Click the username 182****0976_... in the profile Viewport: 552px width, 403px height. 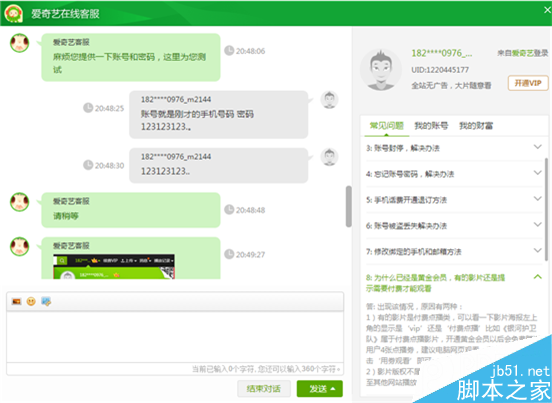click(442, 53)
